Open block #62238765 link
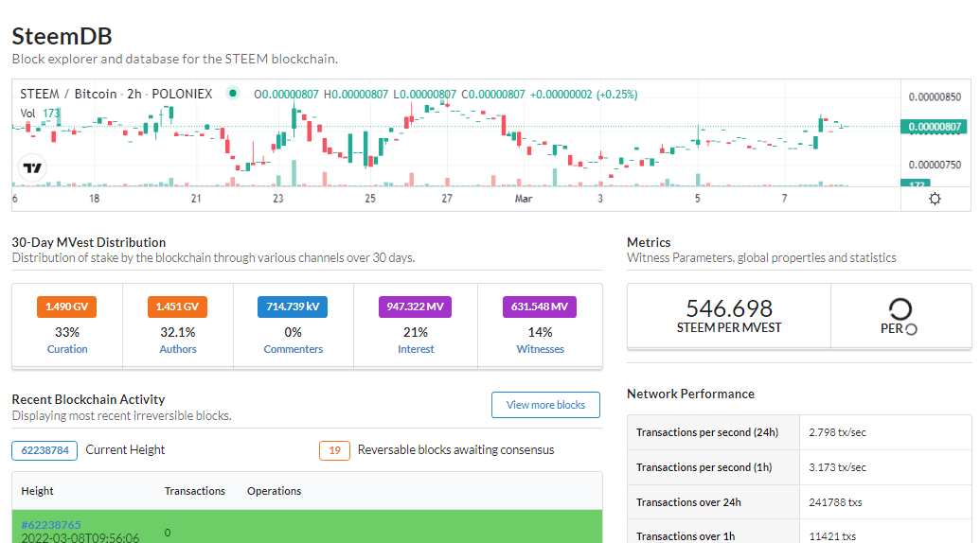The width and height of the screenshot is (980, 543). point(51,525)
